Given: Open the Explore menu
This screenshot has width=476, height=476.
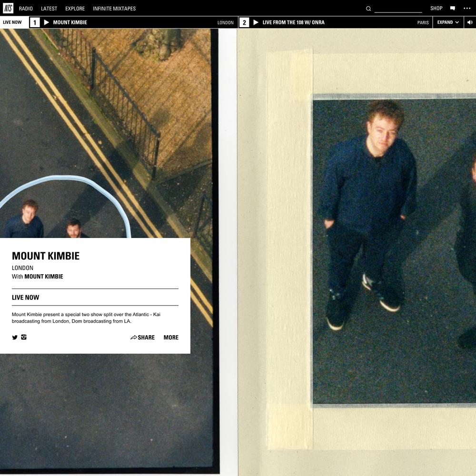Looking at the screenshot, I should click(75, 9).
